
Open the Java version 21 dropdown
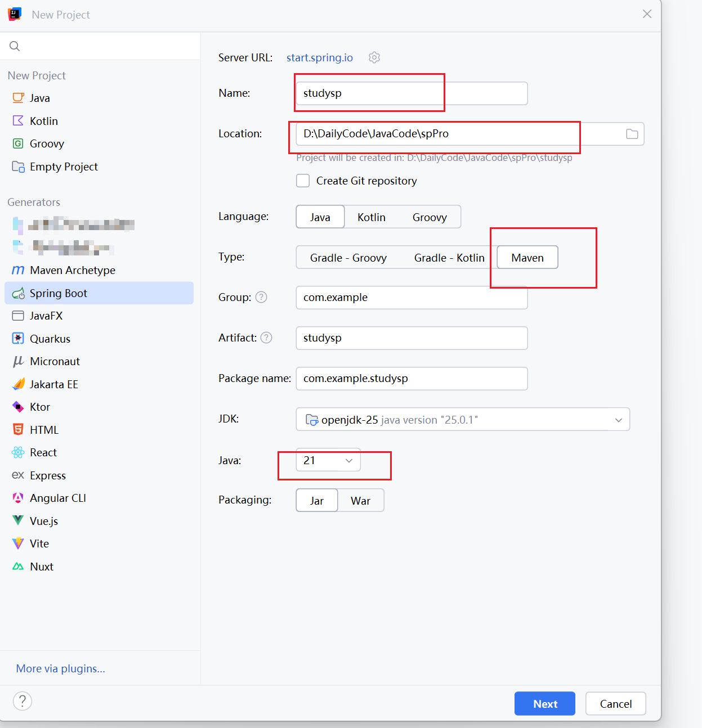coord(328,461)
